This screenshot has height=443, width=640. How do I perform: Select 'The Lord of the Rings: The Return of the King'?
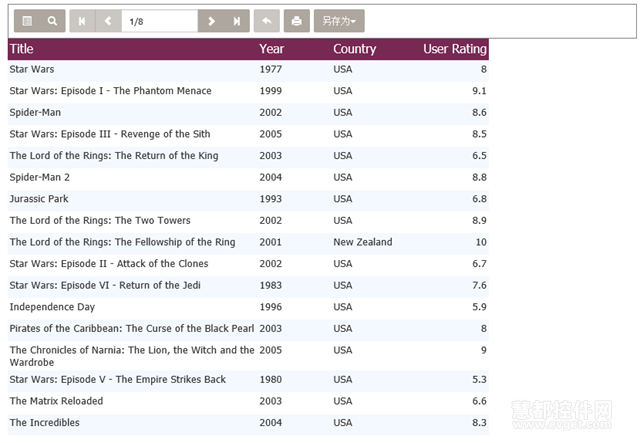pos(114,156)
